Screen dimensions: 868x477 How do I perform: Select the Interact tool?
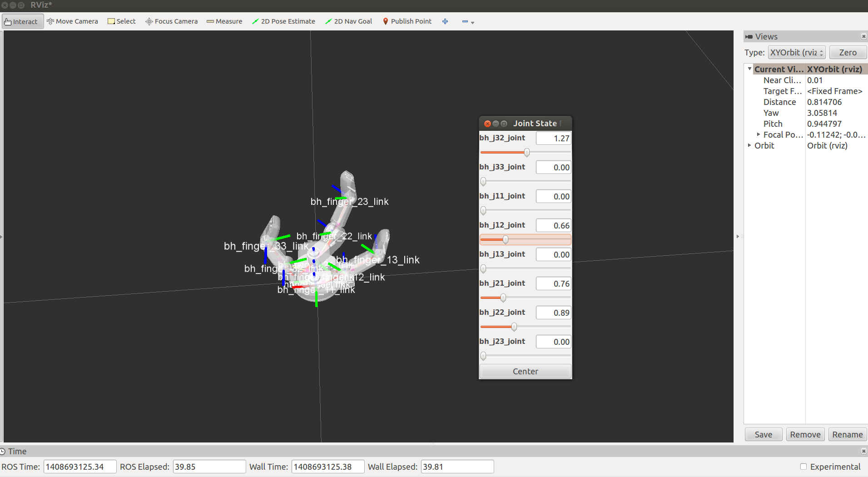tap(22, 21)
